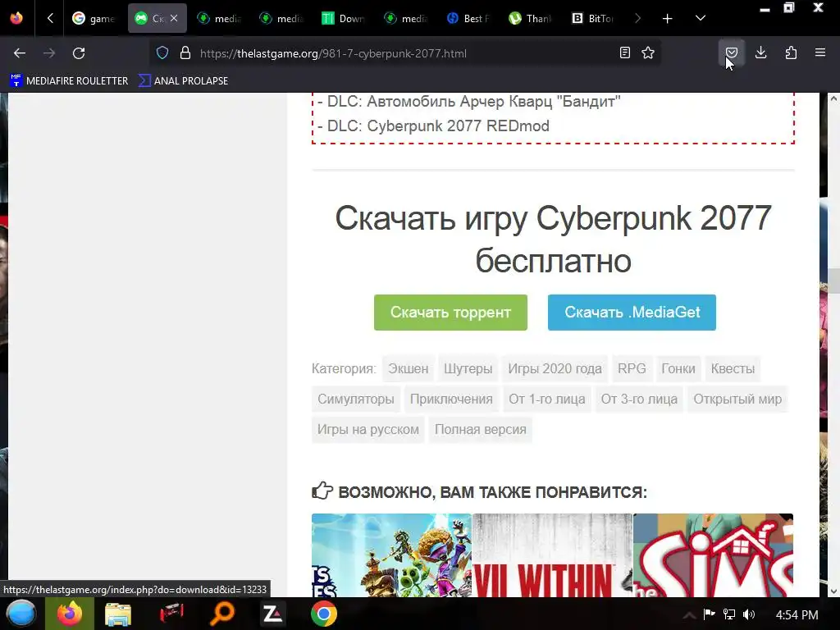The width and height of the screenshot is (840, 630).
Task: Open the Игры 2020 года tag
Action: pos(555,368)
